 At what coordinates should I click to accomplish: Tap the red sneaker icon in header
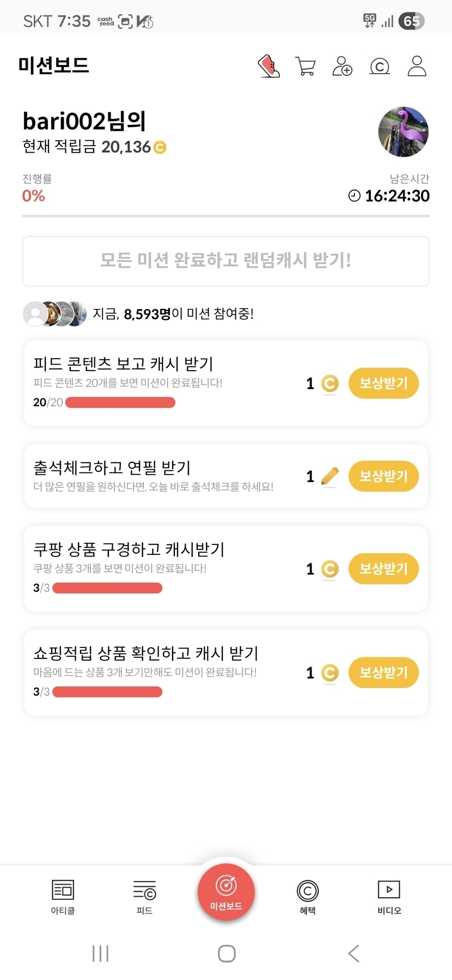coord(268,66)
